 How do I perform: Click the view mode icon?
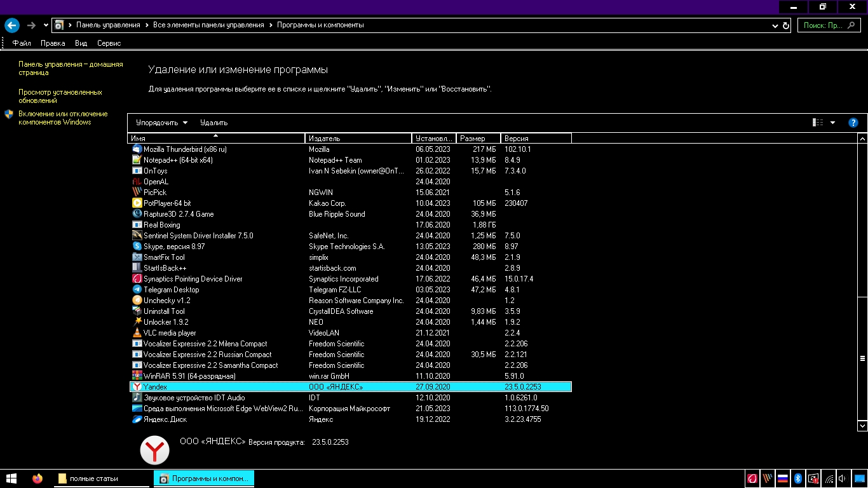(x=818, y=123)
